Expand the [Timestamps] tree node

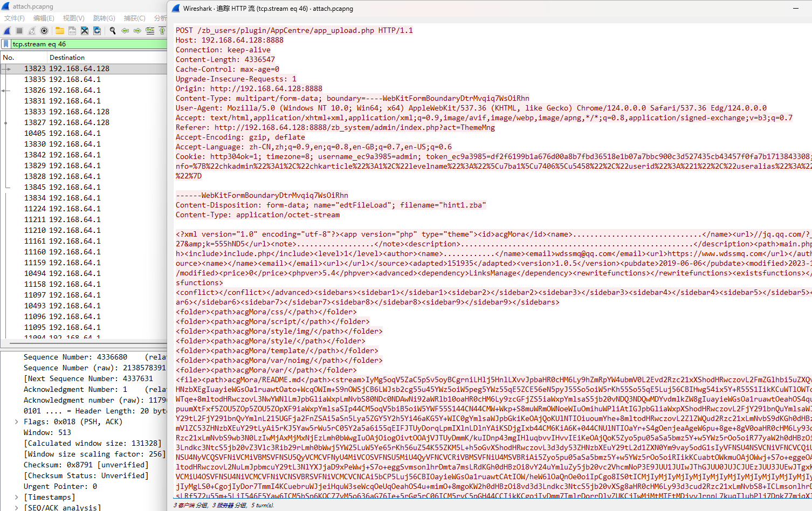click(17, 497)
